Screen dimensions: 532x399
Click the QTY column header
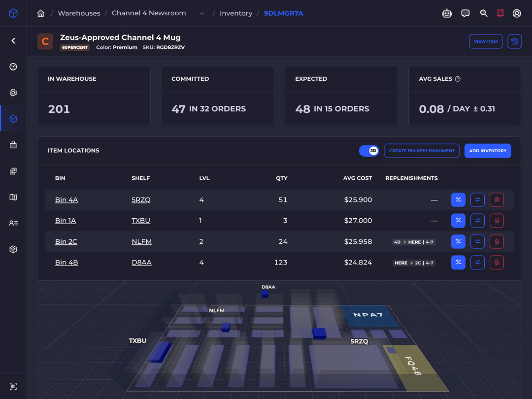282,178
